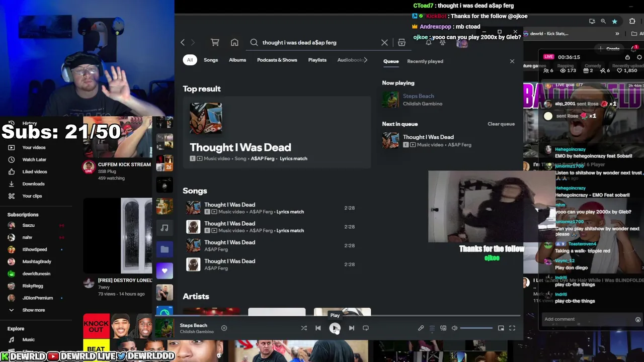Viewport: 644px width, 362px height.
Task: Open Your clips in YouTube sidebar
Action: 32,196
